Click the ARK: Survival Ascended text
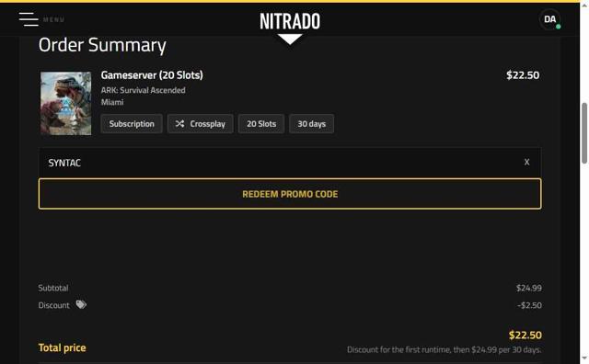 click(x=144, y=90)
